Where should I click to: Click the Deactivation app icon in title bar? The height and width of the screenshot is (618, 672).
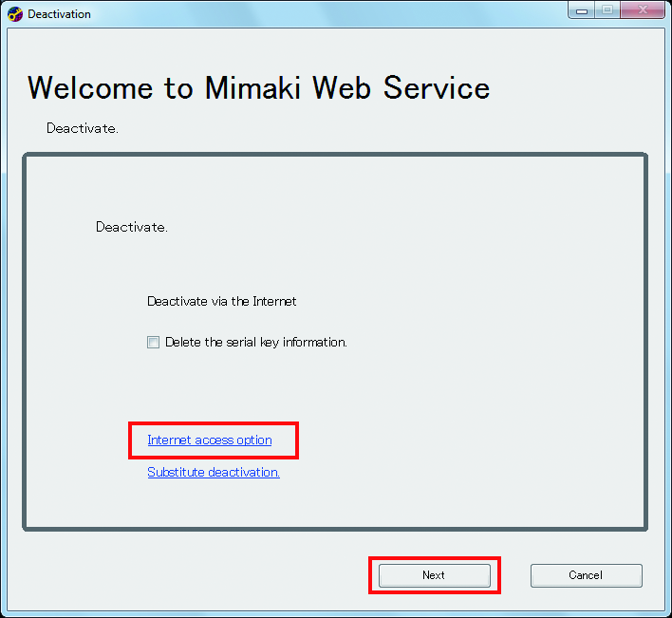[15, 14]
